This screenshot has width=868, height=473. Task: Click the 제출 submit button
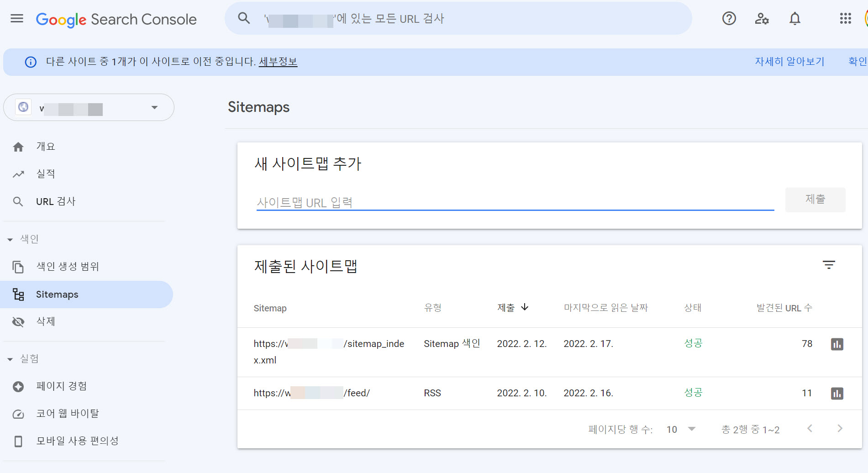815,200
